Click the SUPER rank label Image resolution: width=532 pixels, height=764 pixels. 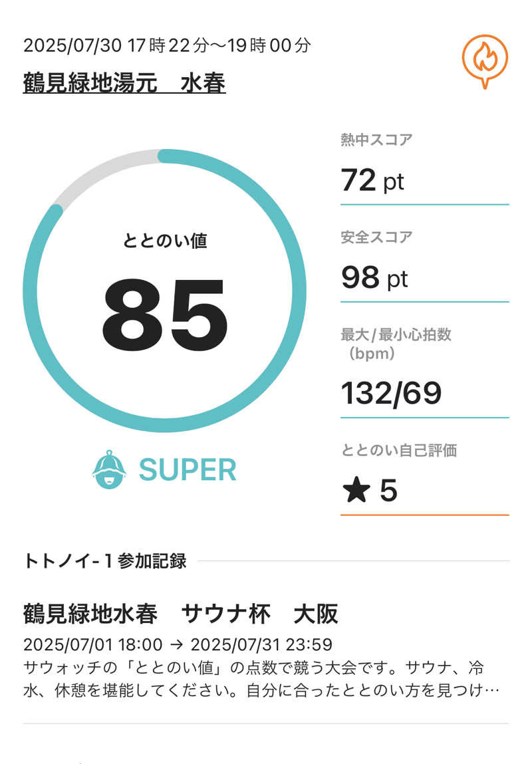188,470
